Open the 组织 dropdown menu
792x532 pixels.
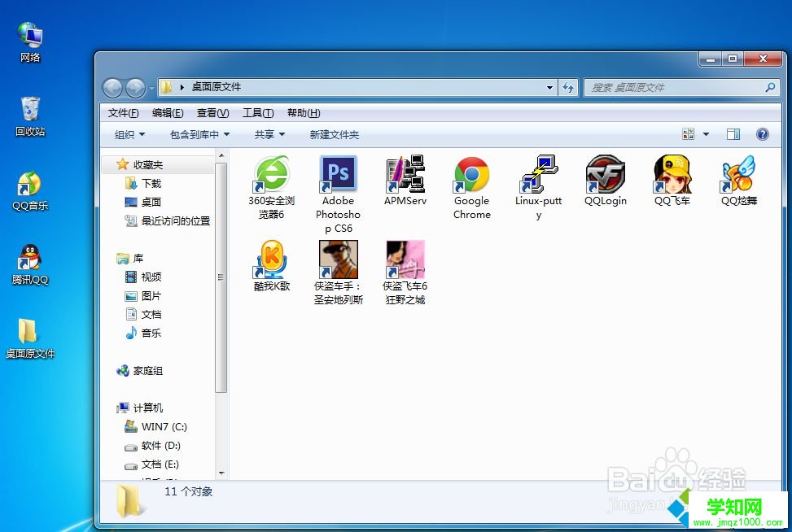tap(129, 135)
